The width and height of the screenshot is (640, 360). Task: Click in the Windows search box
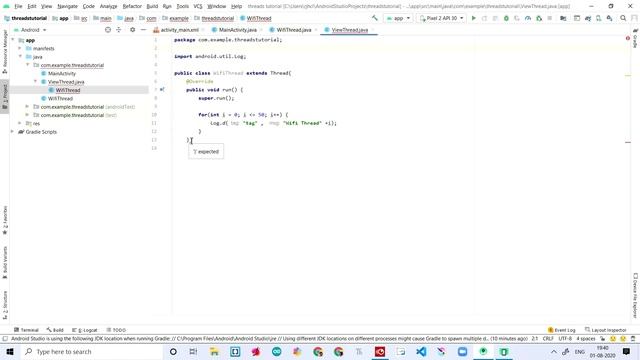click(x=92, y=351)
